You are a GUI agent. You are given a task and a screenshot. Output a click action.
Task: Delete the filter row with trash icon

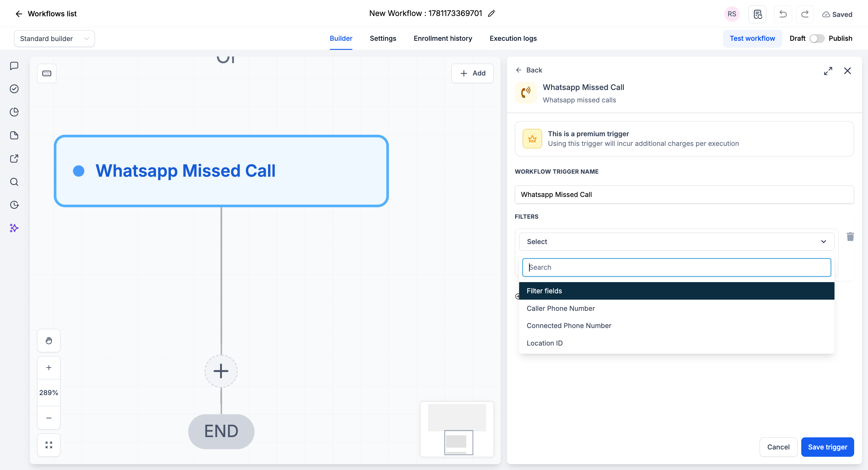click(x=850, y=237)
